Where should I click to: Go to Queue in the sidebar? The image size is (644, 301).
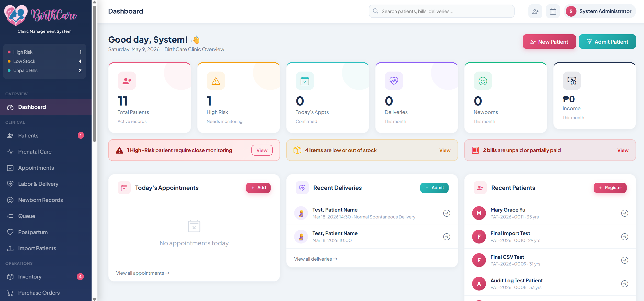coord(46,216)
